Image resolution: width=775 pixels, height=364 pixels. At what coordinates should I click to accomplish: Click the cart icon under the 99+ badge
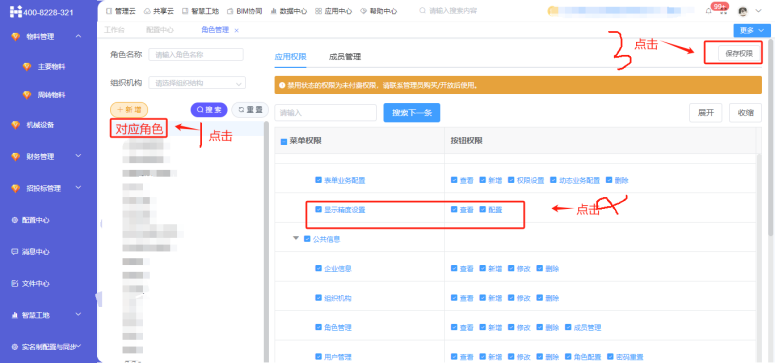coord(724,12)
